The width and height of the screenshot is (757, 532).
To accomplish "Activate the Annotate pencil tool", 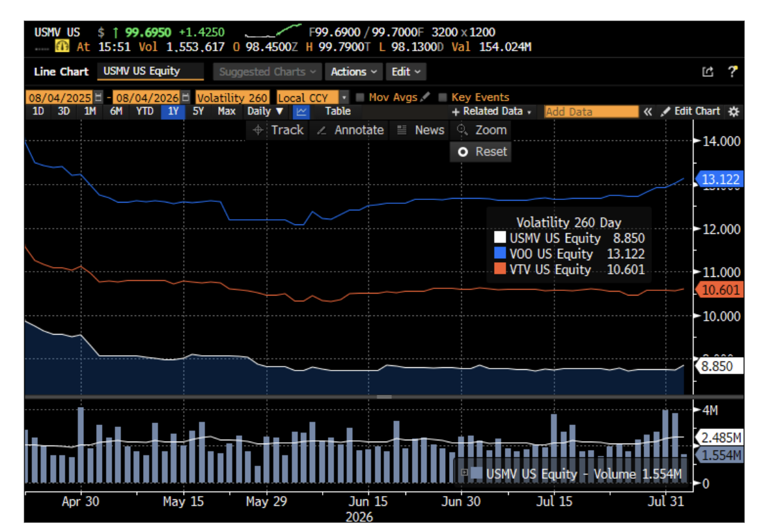I will tap(350, 130).
